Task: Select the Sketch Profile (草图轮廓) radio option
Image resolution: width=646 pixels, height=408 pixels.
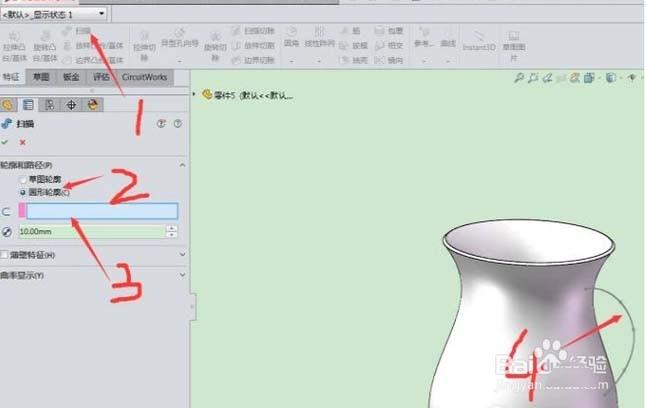Action: [41, 179]
